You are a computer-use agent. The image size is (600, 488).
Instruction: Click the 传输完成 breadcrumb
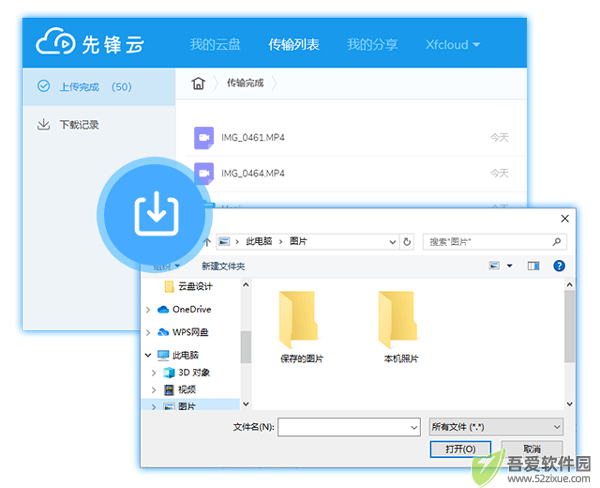245,83
